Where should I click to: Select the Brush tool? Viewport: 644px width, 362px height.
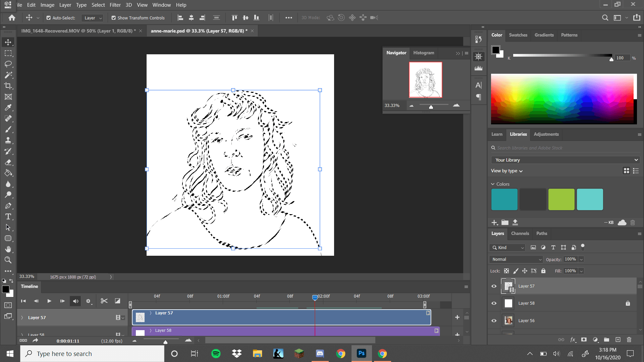click(x=8, y=129)
